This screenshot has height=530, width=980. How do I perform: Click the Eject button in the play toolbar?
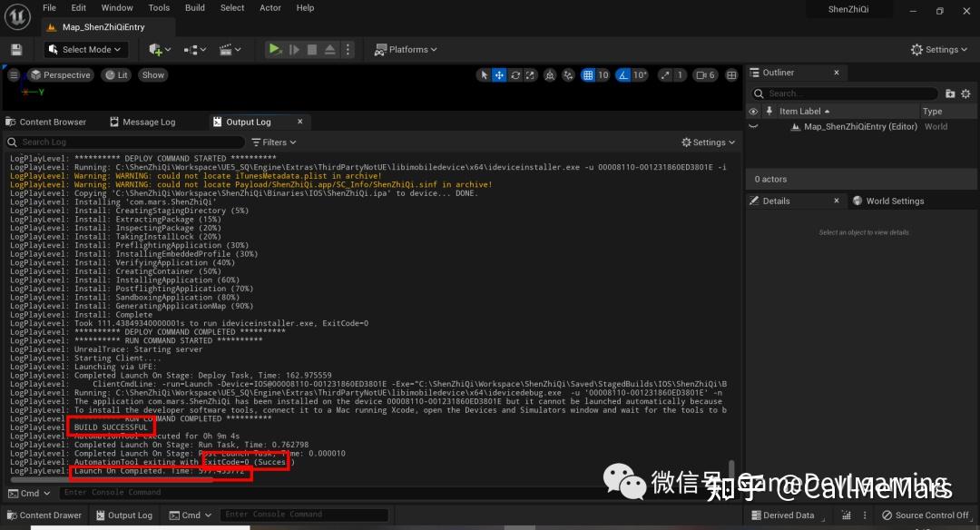coord(330,49)
